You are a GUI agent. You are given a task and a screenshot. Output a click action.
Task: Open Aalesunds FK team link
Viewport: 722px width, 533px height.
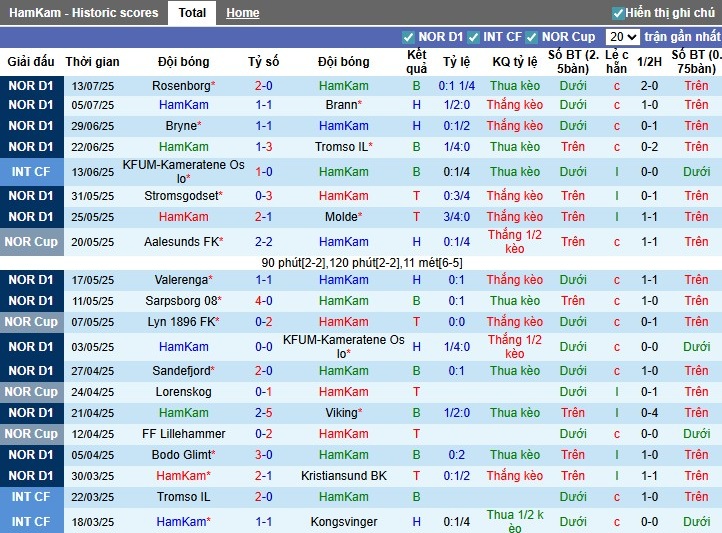click(x=181, y=242)
